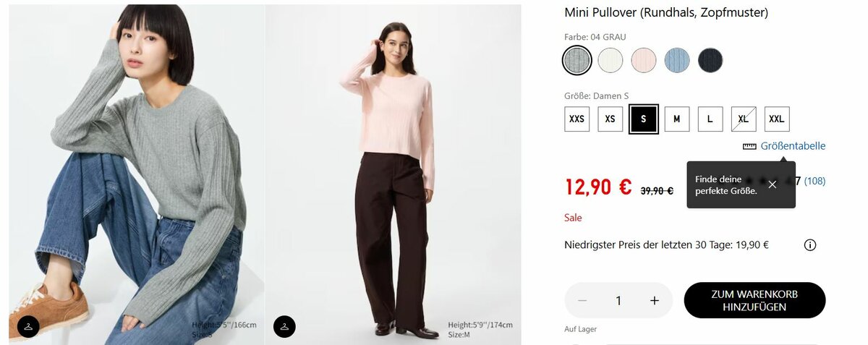Click 'Zum Warenkorb hinzufügen' button
This screenshot has height=345, width=868.
754,301
